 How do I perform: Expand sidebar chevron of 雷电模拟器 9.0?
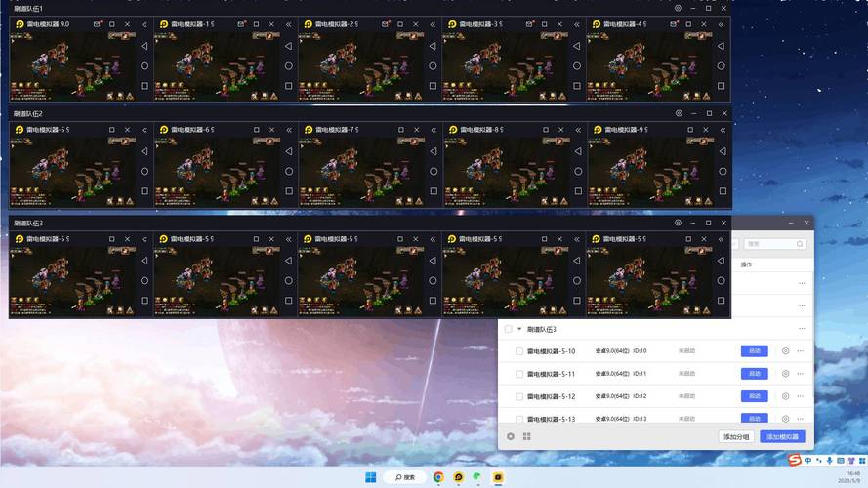(x=145, y=23)
